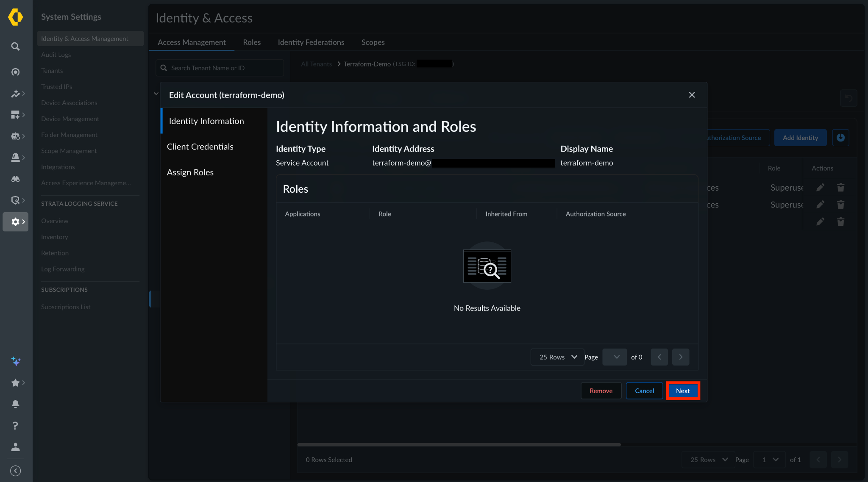Open the bell notifications icon
Image resolution: width=868 pixels, height=482 pixels.
15,404
